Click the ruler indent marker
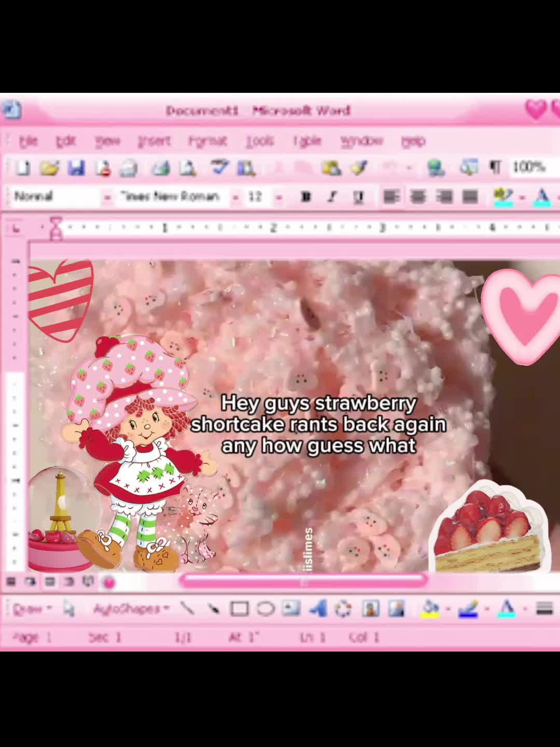Image resolution: width=560 pixels, height=747 pixels. pos(55,228)
